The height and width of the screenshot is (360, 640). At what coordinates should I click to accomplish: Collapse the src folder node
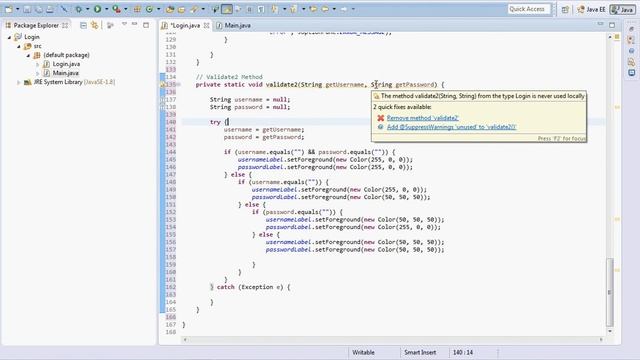[x=19, y=46]
